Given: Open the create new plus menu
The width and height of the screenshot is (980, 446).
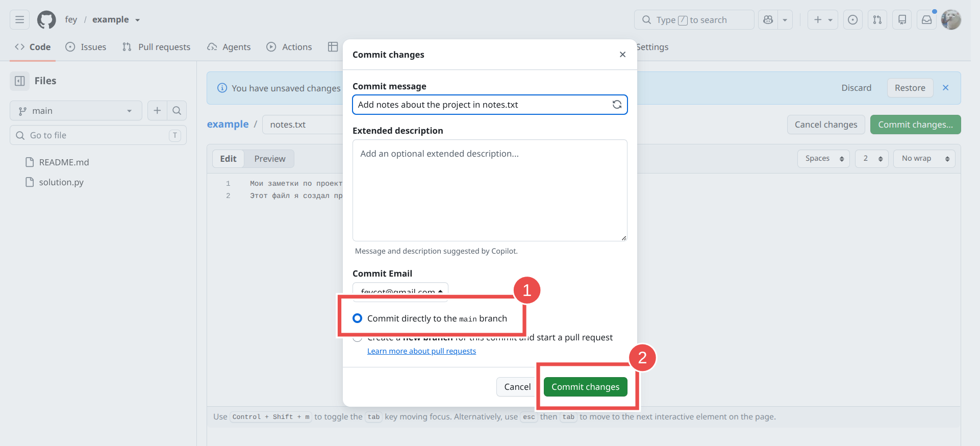Looking at the screenshot, I should (x=822, y=20).
